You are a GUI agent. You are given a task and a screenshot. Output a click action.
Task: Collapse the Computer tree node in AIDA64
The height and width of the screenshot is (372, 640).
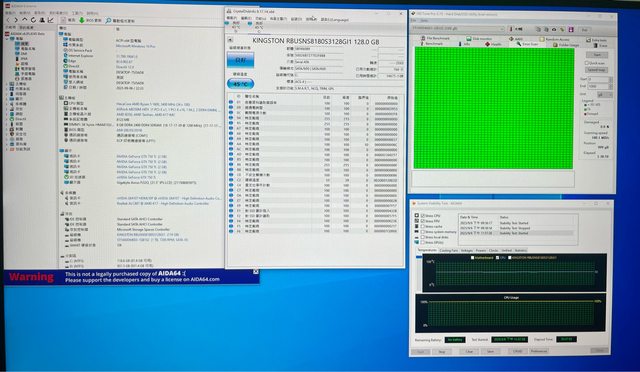[x=7, y=39]
